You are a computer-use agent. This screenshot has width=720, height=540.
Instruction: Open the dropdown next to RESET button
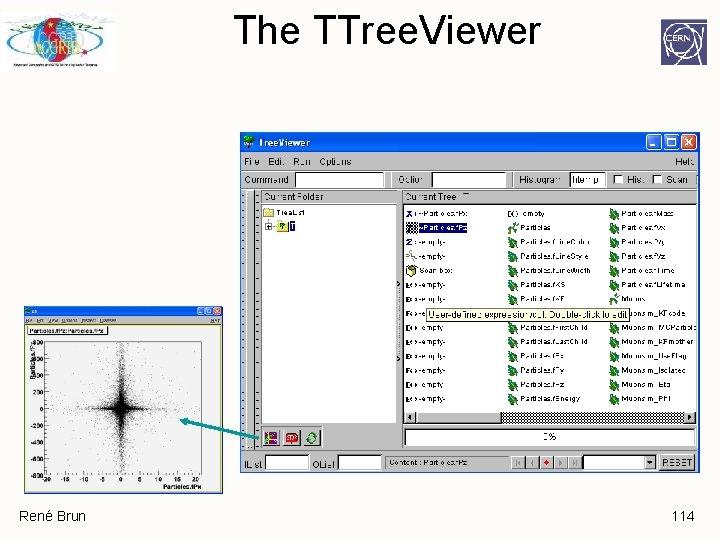click(x=649, y=462)
